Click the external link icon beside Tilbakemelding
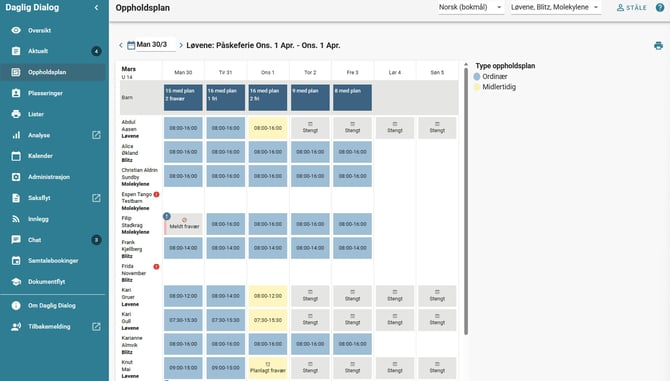 coord(97,326)
